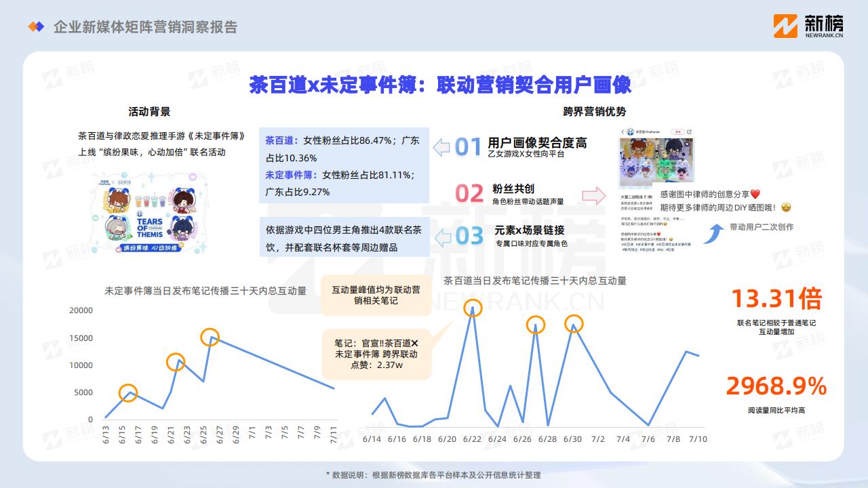The width and height of the screenshot is (868, 488).
Task: Click the 数据说明 footnote at the bottom
Action: click(433, 475)
